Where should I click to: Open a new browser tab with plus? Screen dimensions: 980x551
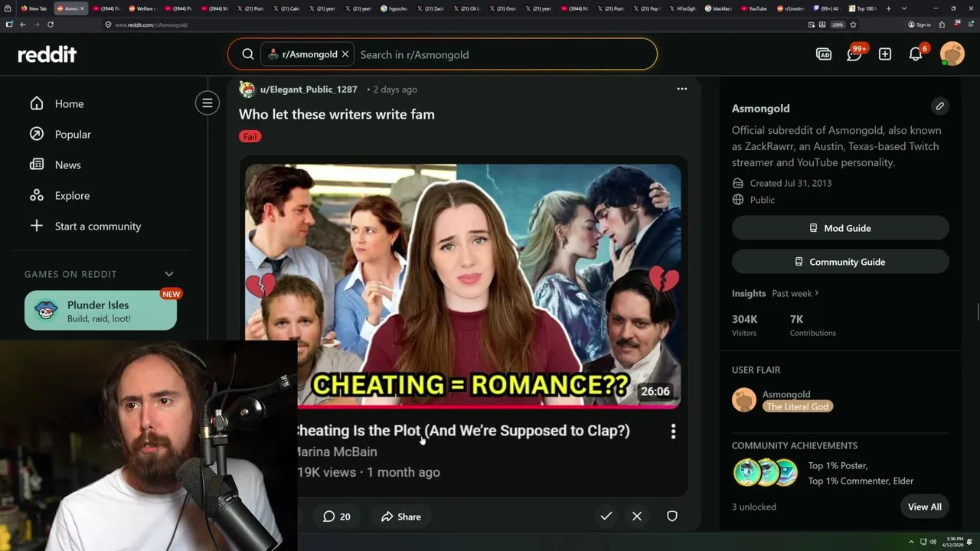click(x=888, y=8)
